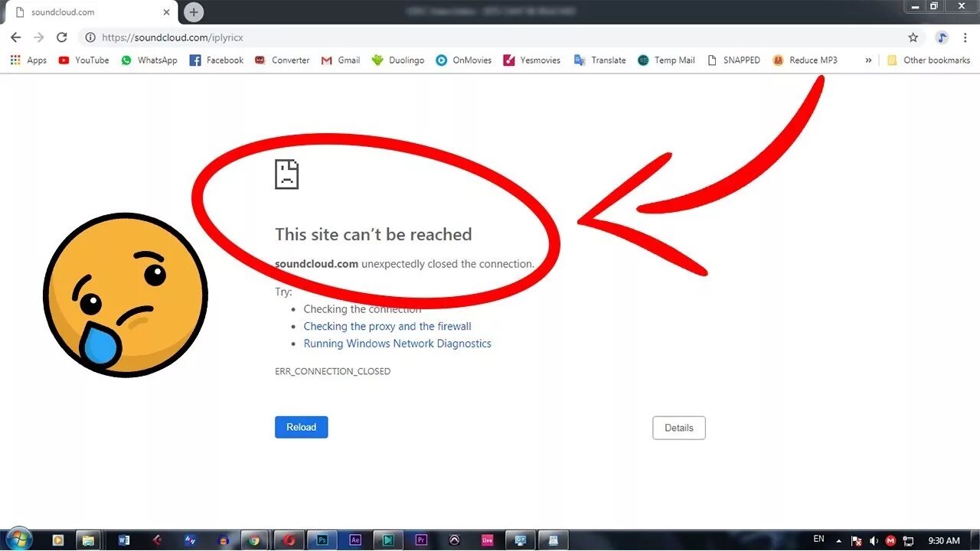Click the forward navigation arrow
Image resolution: width=980 pixels, height=551 pixels.
tap(38, 37)
